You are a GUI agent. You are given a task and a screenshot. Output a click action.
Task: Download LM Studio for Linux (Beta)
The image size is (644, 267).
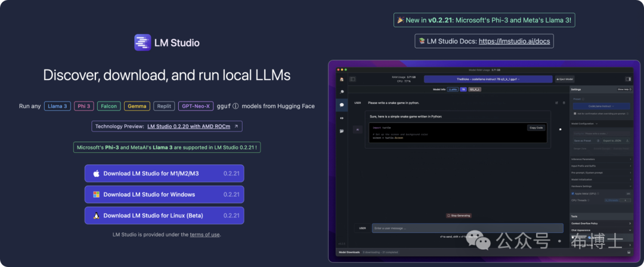165,216
